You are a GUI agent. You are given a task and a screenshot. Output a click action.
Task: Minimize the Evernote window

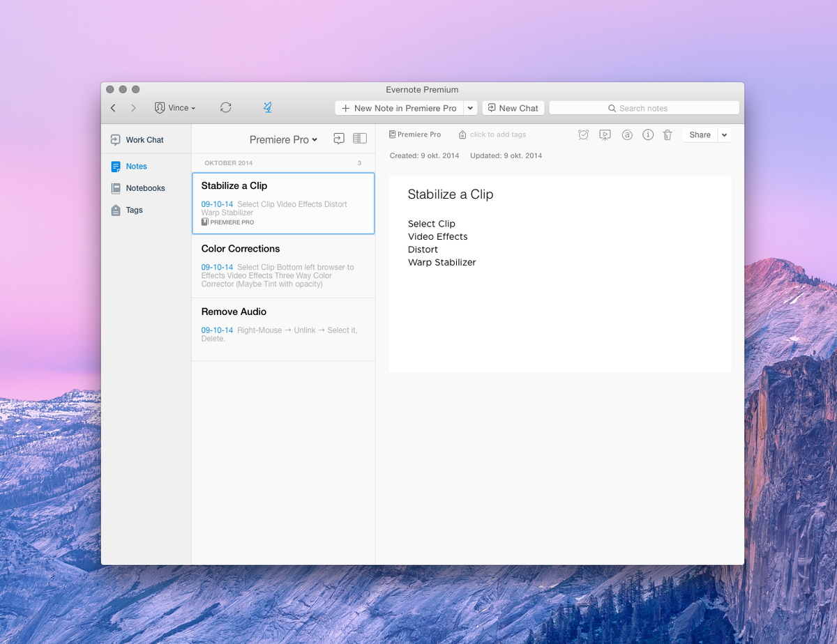(x=123, y=89)
